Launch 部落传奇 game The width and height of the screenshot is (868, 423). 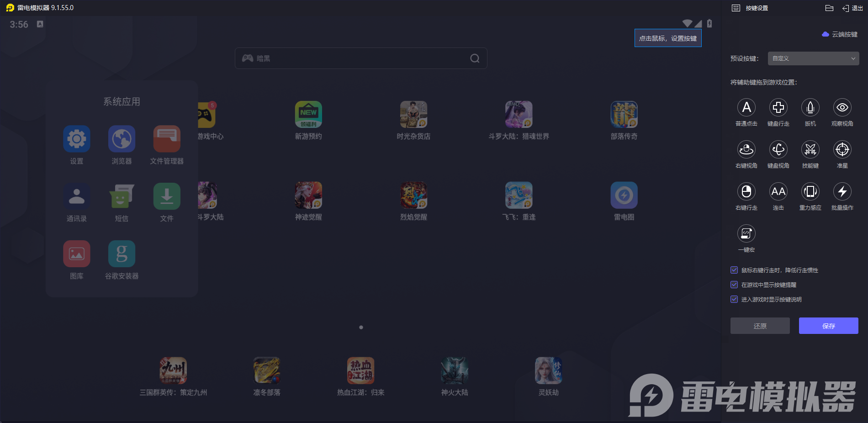tap(624, 114)
